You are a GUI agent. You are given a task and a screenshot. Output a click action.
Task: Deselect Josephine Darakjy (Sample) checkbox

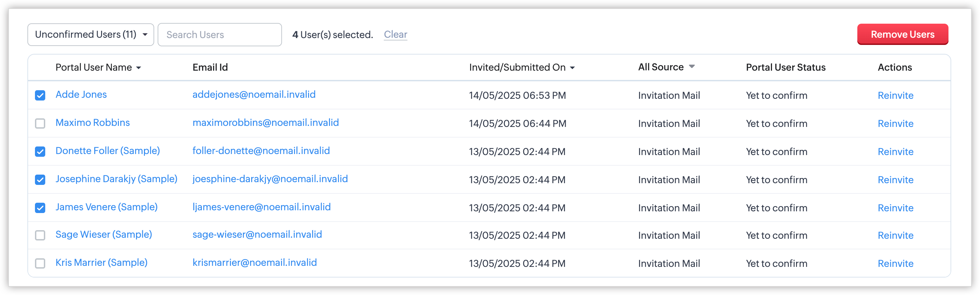click(x=40, y=180)
